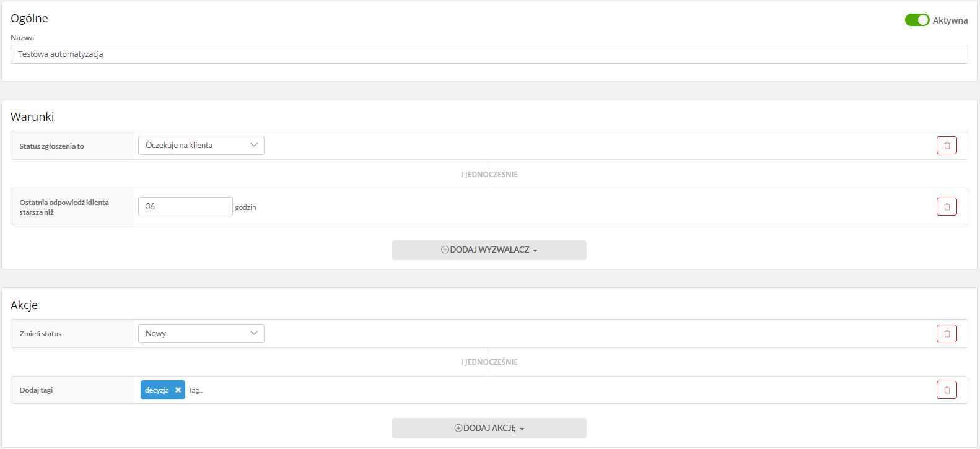Screen dimensions: 980x449
Task: Delete the 'Zmień status' action
Action: [x=947, y=333]
